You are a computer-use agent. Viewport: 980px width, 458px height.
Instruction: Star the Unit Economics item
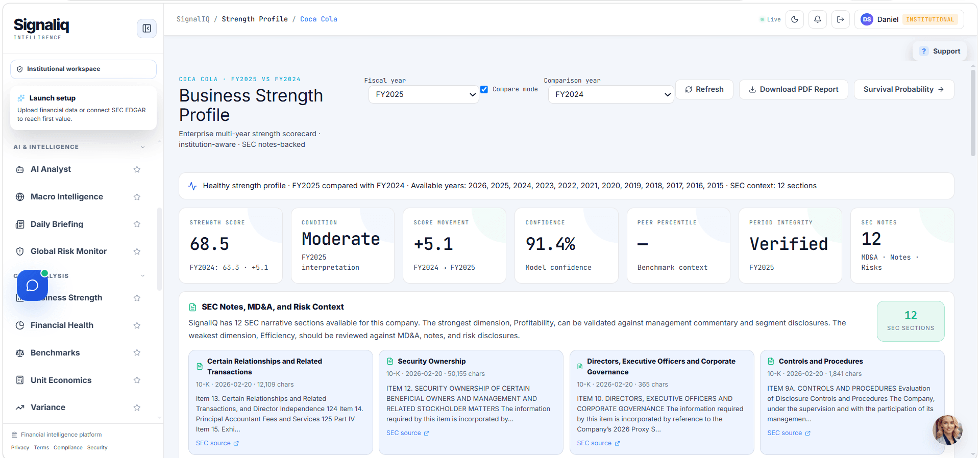pyautogui.click(x=137, y=380)
